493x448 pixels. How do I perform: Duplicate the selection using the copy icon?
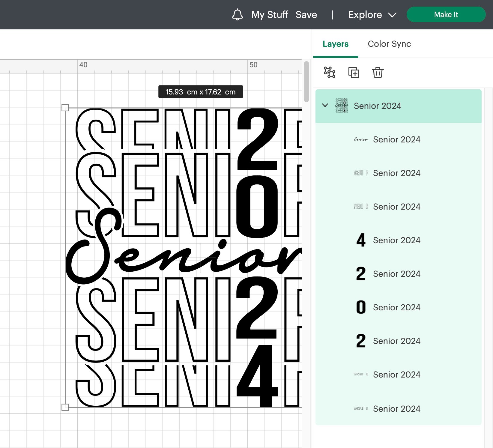(x=354, y=72)
